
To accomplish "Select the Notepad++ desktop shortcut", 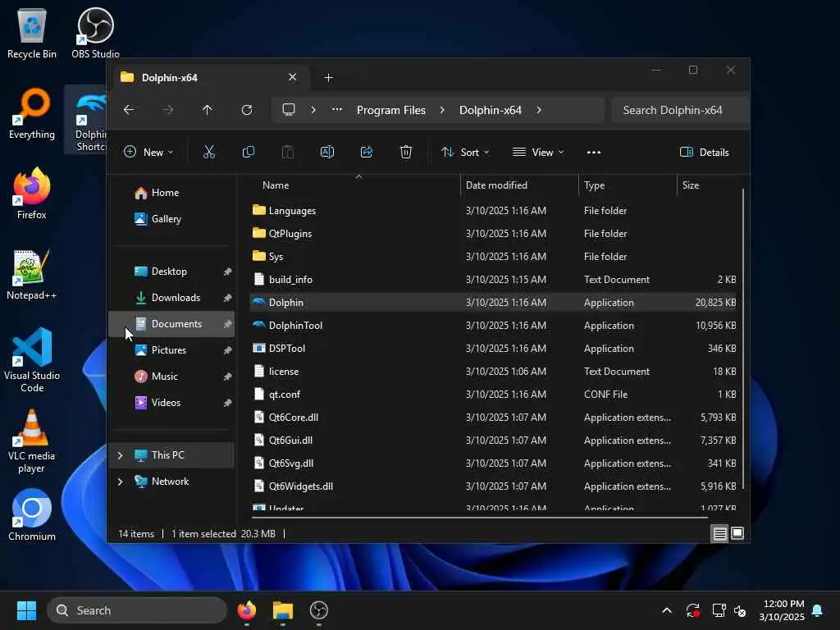I will [x=32, y=274].
